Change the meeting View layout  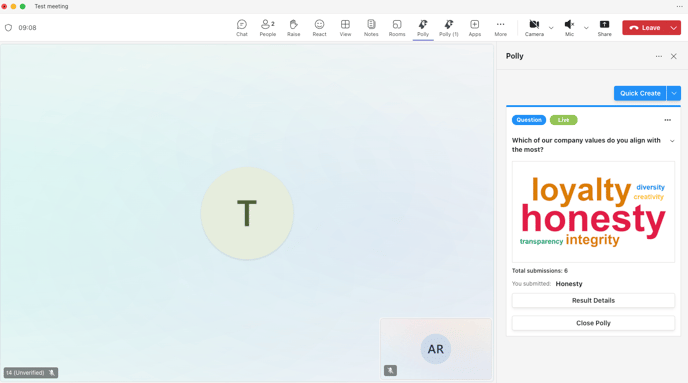pyautogui.click(x=345, y=28)
